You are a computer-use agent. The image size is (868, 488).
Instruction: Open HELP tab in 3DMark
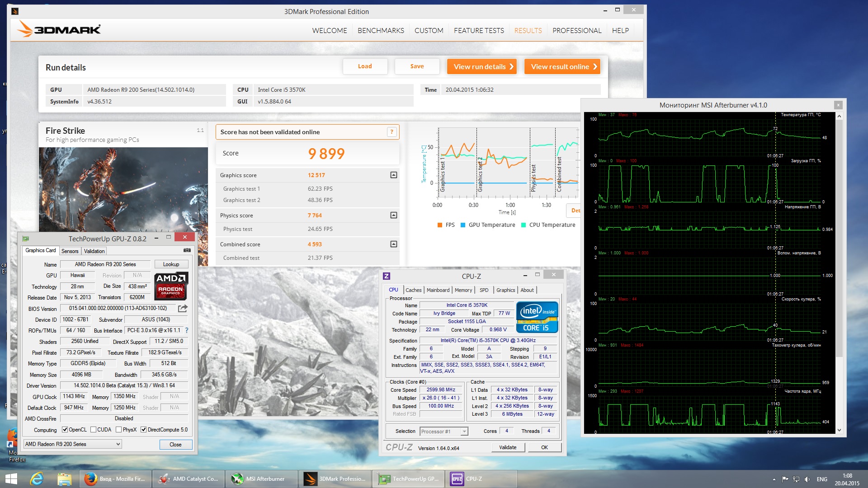click(620, 30)
